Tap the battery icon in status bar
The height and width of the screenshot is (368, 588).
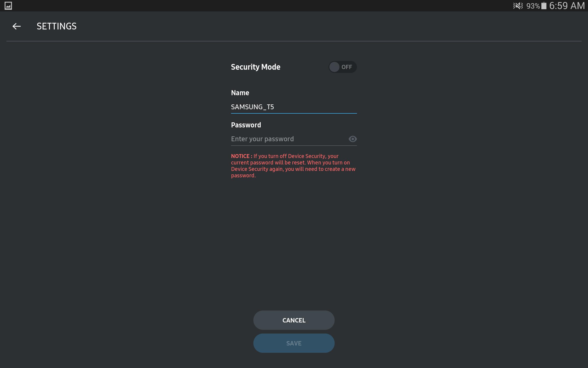pos(544,6)
